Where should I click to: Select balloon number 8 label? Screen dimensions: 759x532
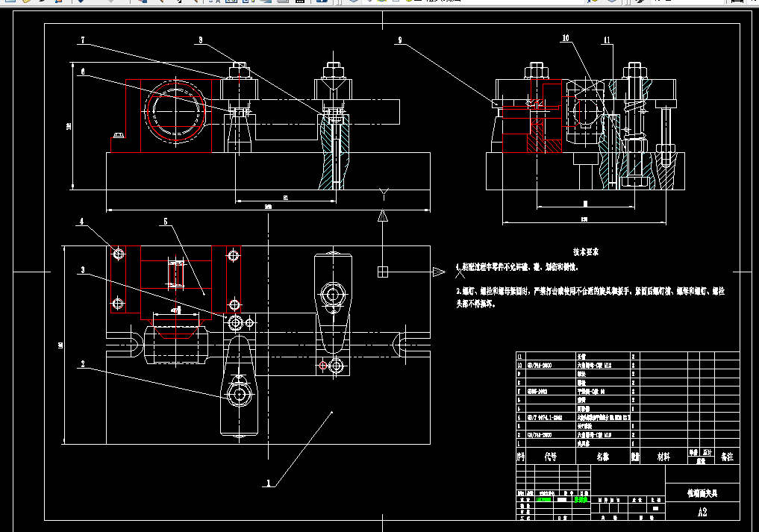coord(201,40)
